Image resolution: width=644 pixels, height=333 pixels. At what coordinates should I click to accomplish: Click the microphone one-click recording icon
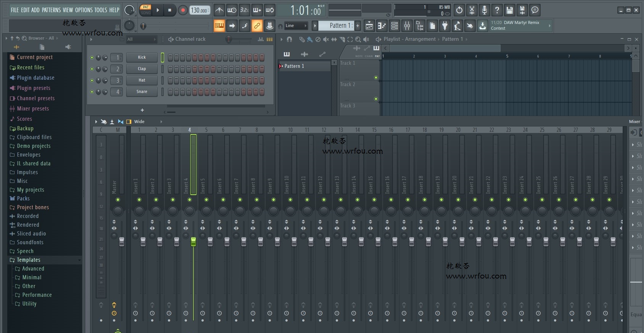[485, 10]
